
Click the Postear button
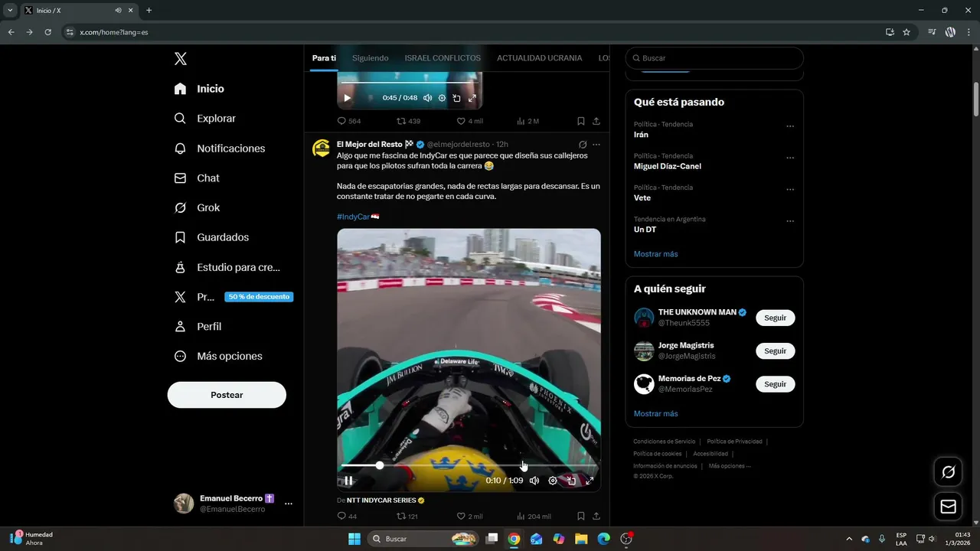pyautogui.click(x=227, y=395)
